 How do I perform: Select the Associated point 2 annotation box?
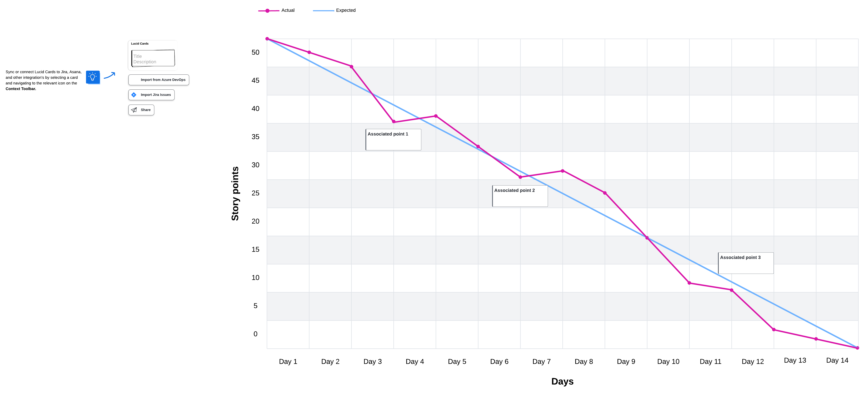pos(520,196)
